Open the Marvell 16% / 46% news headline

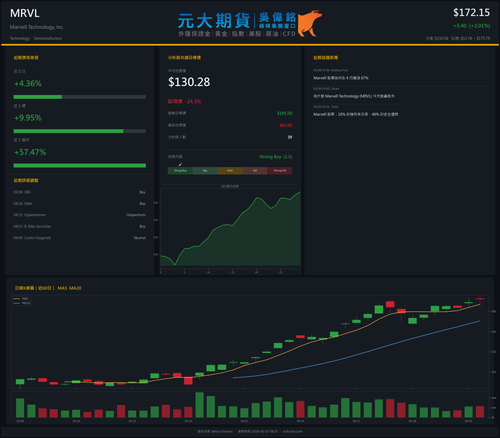coord(355,114)
